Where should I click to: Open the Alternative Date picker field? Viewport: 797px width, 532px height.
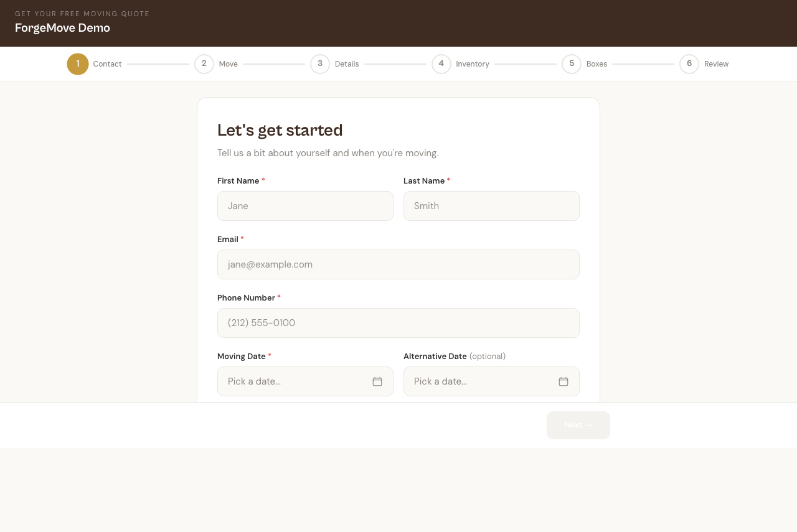(x=491, y=381)
